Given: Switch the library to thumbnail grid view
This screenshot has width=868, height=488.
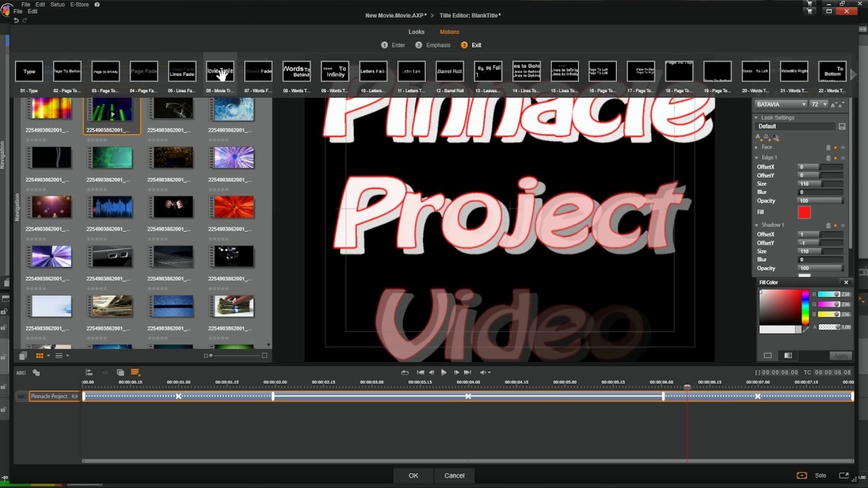Looking at the screenshot, I should tap(40, 355).
